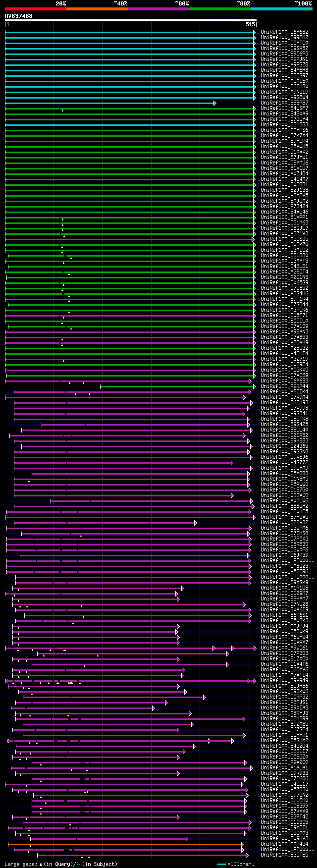Select hit label UniRef100_A8IIK4
The height and width of the screenshot is (868, 317).
(284, 392)
